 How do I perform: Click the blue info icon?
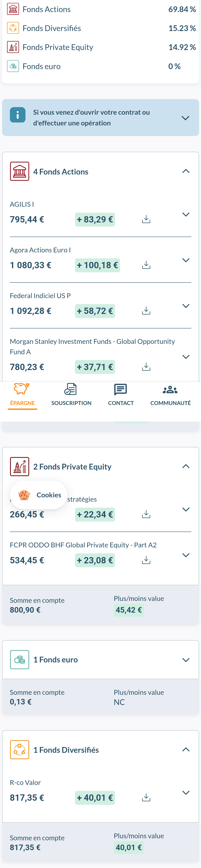tap(18, 115)
